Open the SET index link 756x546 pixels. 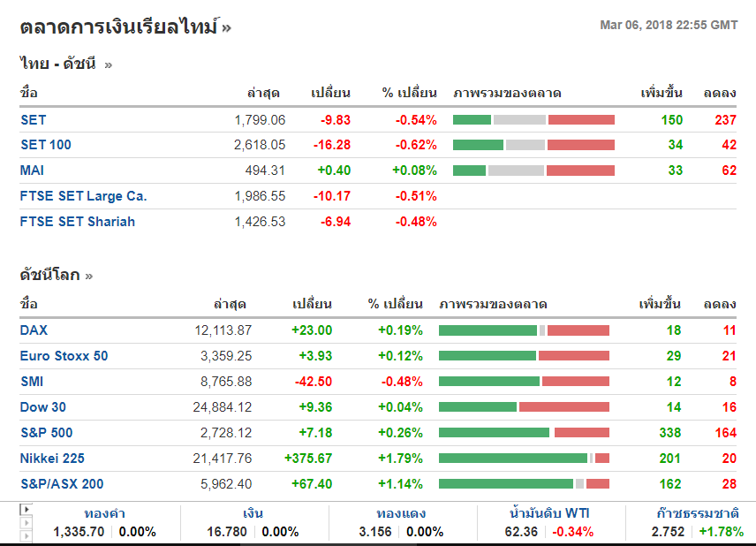click(34, 120)
